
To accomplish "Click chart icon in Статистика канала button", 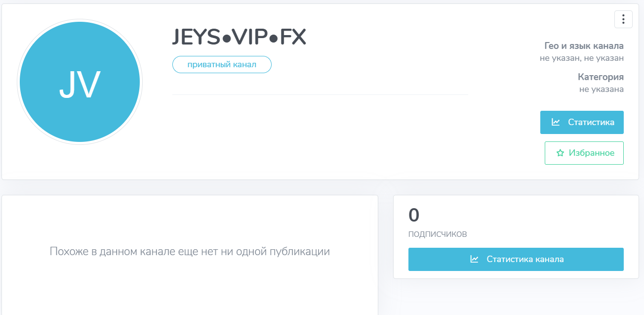I will pos(474,259).
